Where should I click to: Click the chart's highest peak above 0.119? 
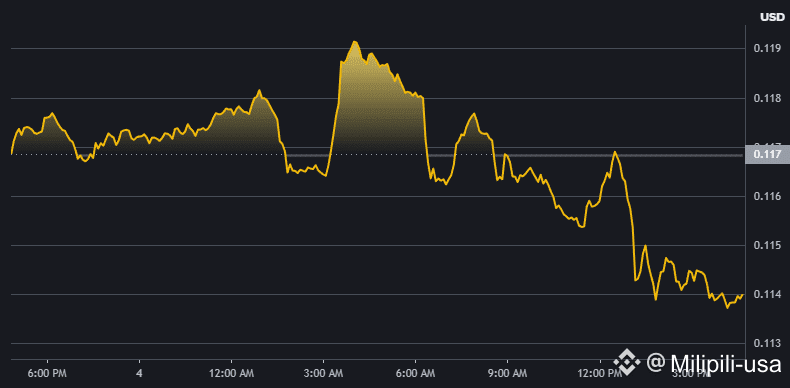point(355,42)
